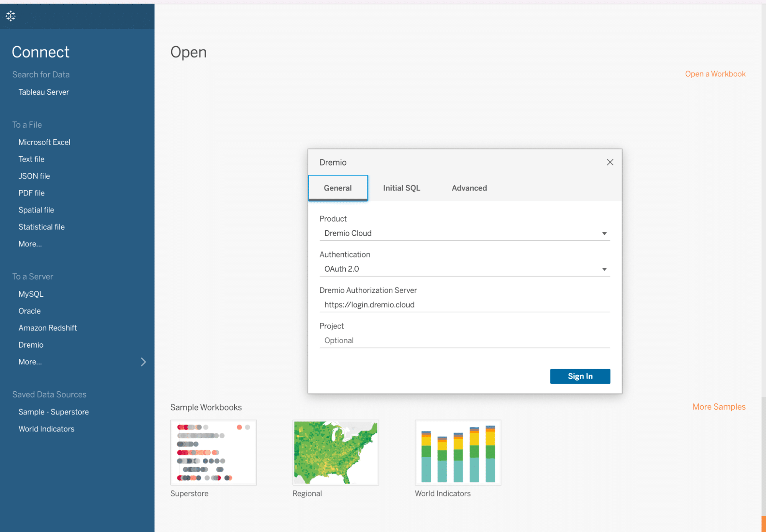The height and width of the screenshot is (532, 766).
Task: Connect to Tableau Server
Action: 44,92
